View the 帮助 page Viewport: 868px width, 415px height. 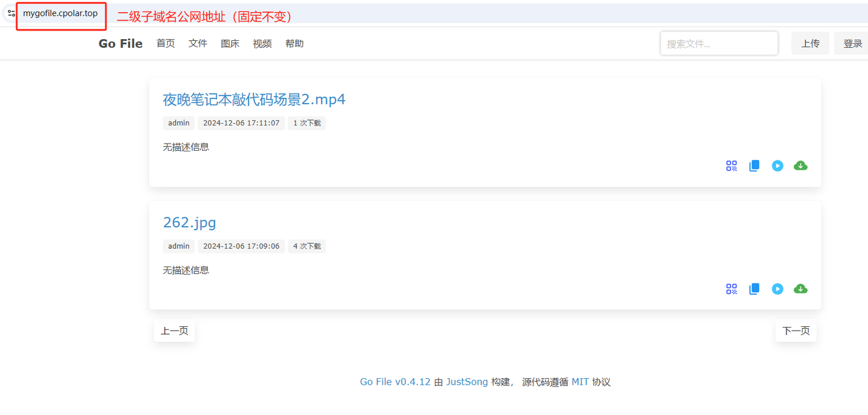pyautogui.click(x=294, y=43)
